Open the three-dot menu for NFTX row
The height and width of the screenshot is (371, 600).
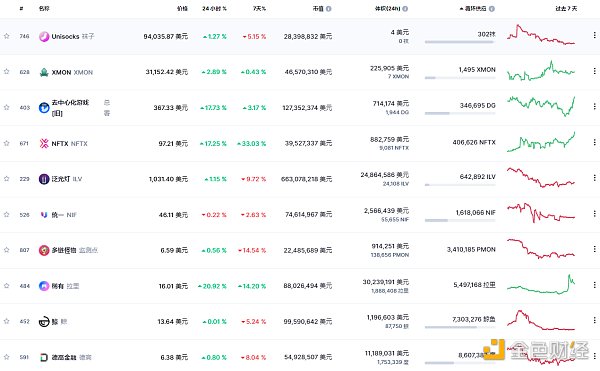pyautogui.click(x=594, y=142)
